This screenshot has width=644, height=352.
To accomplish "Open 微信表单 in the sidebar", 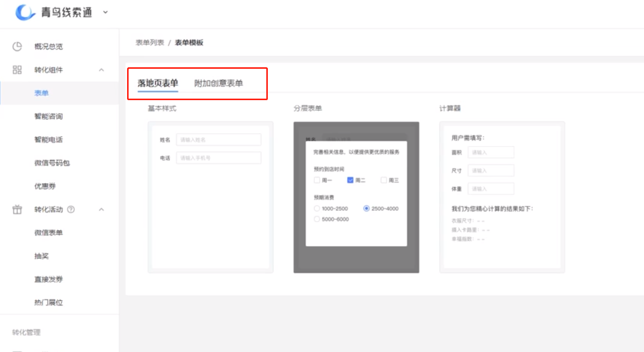I will pyautogui.click(x=49, y=233).
